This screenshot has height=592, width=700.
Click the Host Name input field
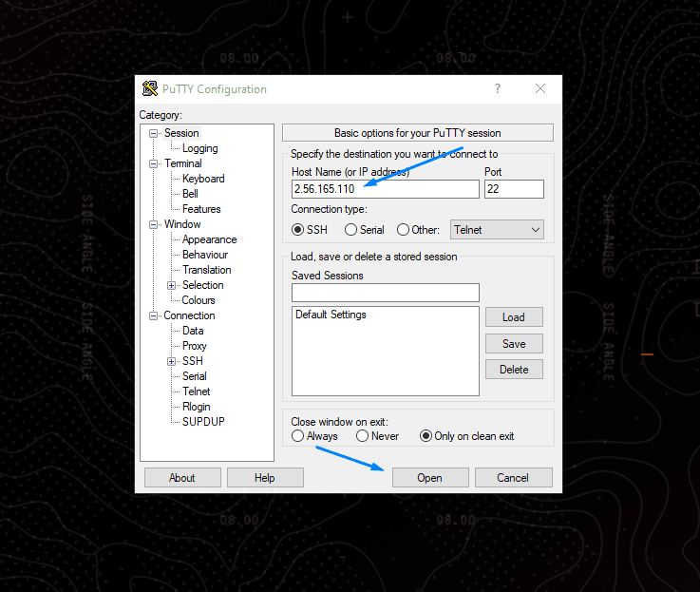386,189
